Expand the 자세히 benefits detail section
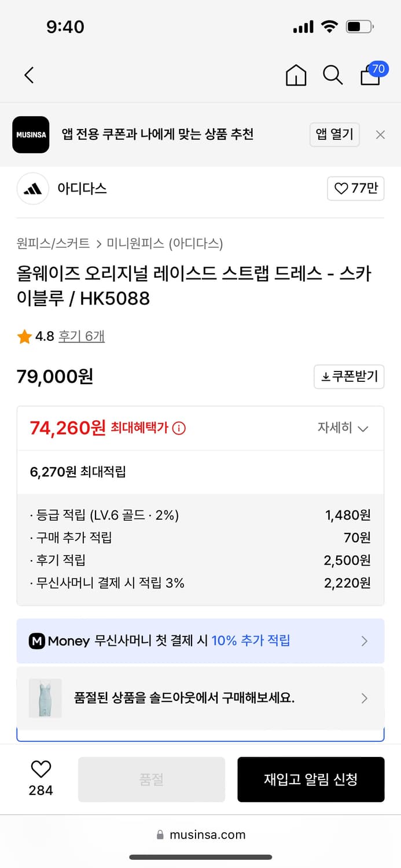The width and height of the screenshot is (401, 868). pos(344,428)
